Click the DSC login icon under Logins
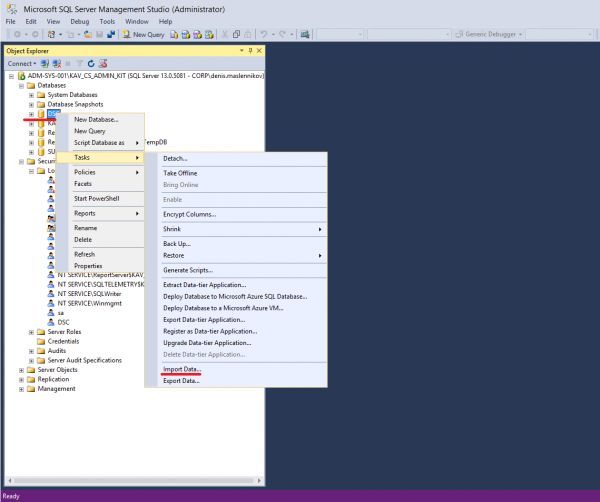The height and width of the screenshot is (502, 600). click(50, 322)
